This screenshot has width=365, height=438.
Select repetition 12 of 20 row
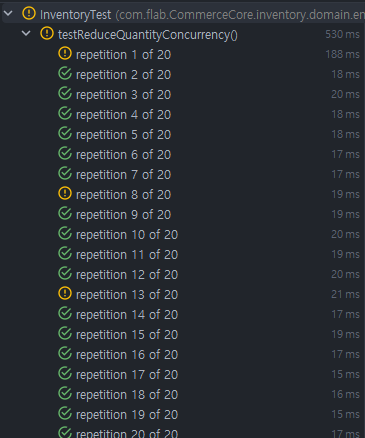(182, 274)
